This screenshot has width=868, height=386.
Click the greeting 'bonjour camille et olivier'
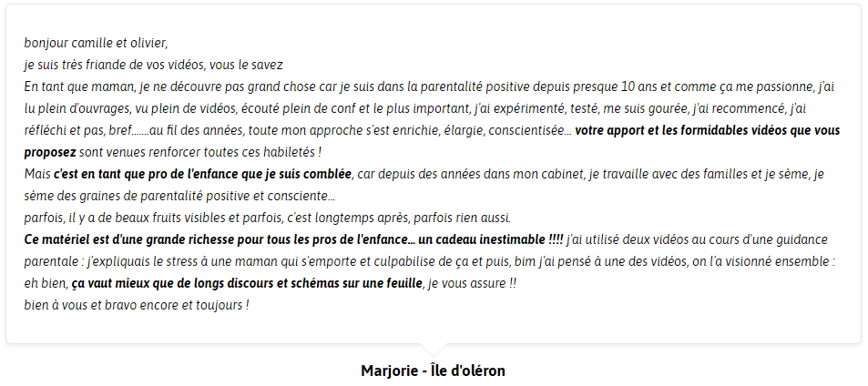(x=96, y=43)
